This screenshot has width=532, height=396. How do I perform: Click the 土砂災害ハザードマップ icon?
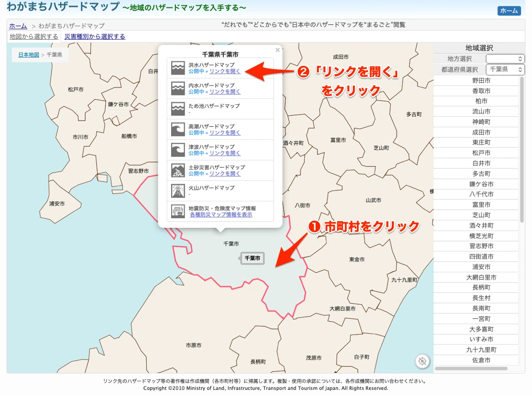[178, 170]
